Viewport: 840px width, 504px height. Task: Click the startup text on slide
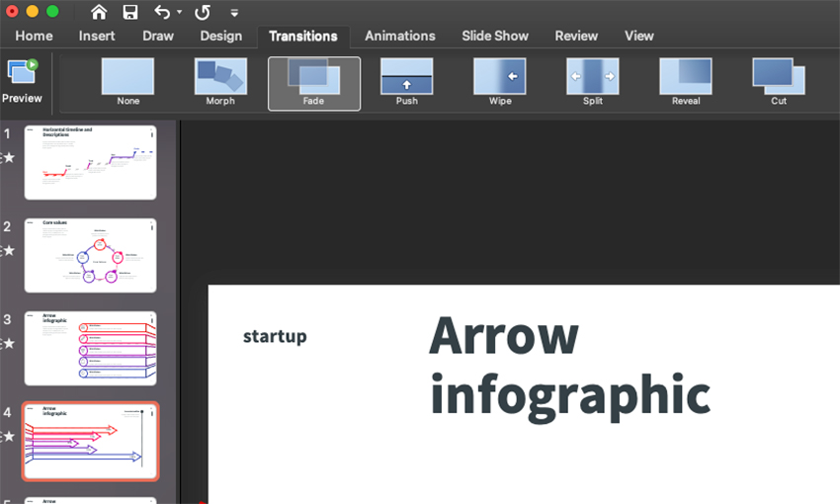[x=275, y=336]
